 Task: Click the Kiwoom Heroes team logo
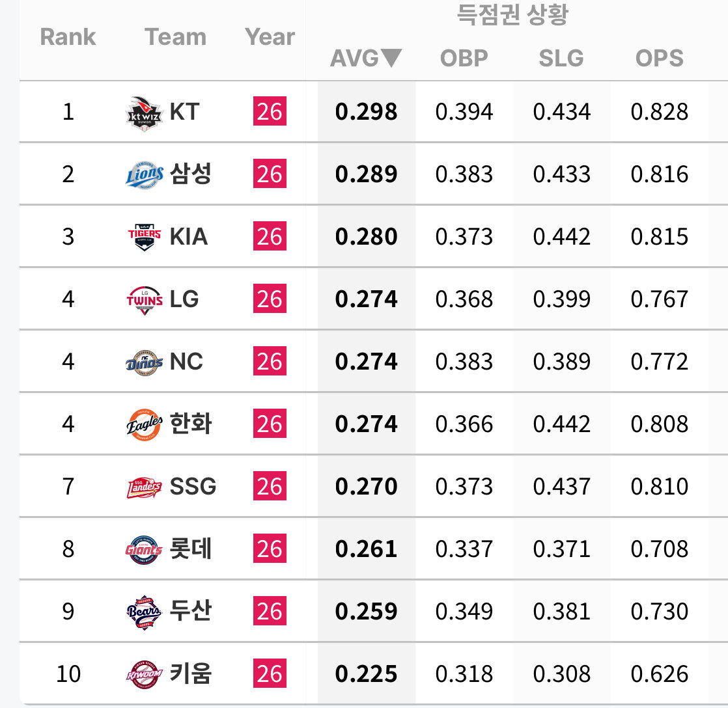point(145,675)
